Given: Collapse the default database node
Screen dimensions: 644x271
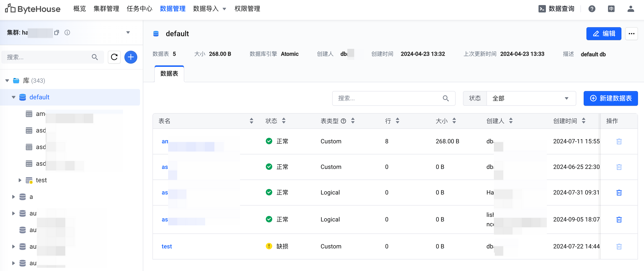Looking at the screenshot, I should point(14,97).
